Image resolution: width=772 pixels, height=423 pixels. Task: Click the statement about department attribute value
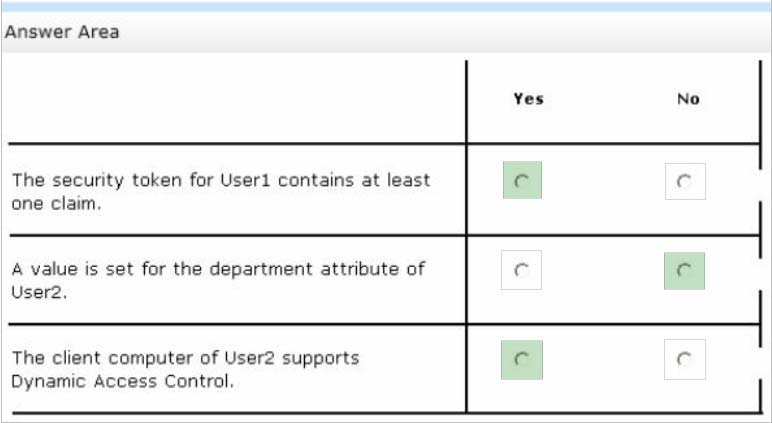(x=218, y=280)
